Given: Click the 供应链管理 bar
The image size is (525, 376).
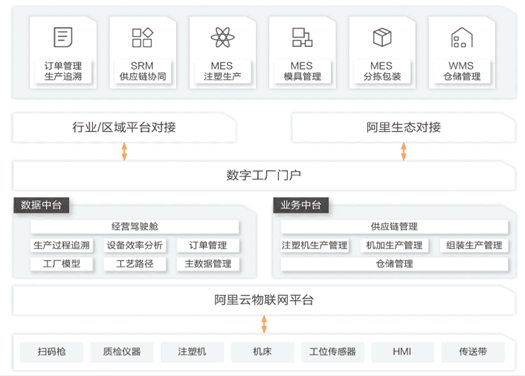Looking at the screenshot, I should coord(394,227).
